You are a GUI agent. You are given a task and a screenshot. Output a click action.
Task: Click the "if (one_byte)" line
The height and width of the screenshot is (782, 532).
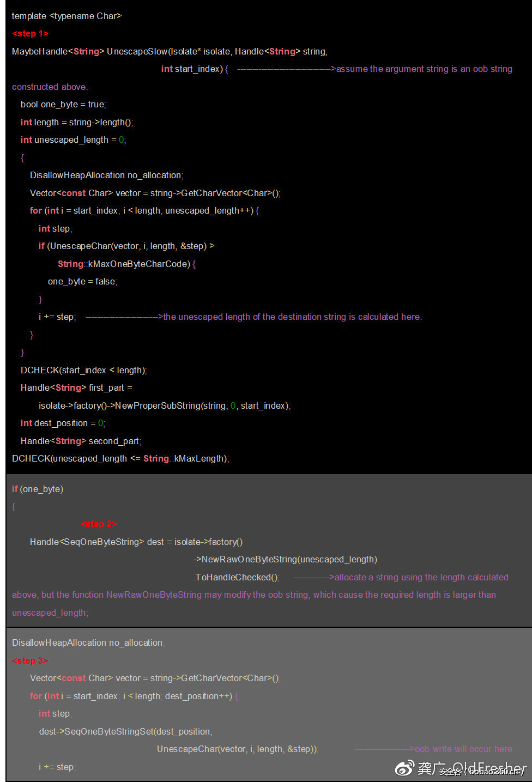pos(38,489)
